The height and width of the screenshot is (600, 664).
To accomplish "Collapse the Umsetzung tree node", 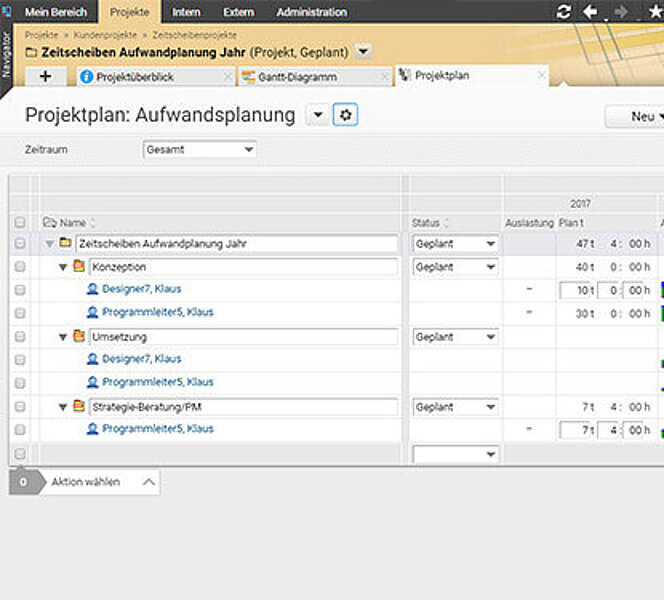I will coord(63,337).
